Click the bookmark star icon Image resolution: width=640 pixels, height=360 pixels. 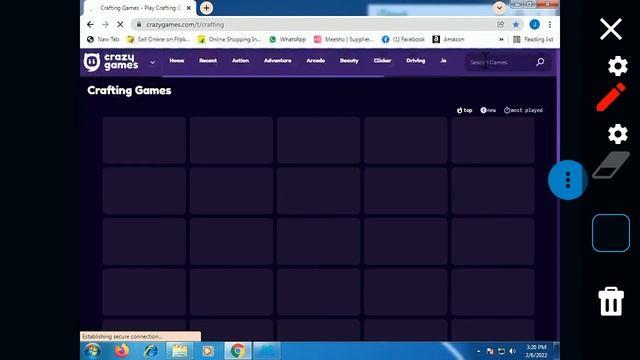[516, 24]
